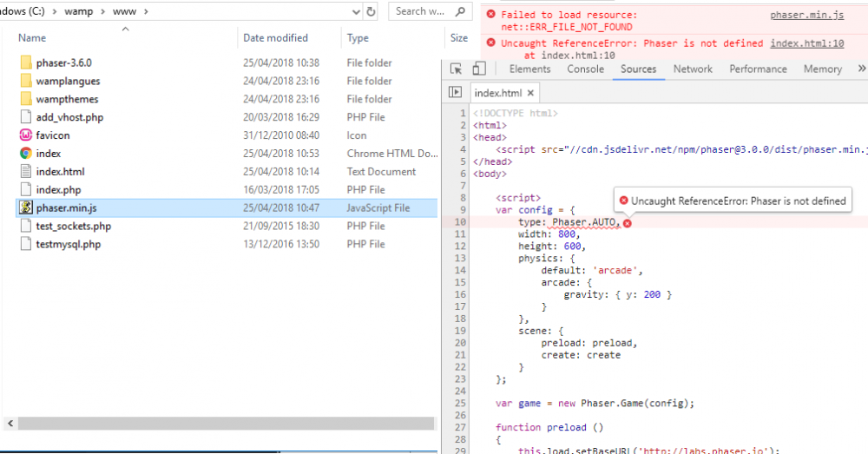Click the <!DOCTYPE html> line
Image resolution: width=868 pixels, height=454 pixels.
pyautogui.click(x=515, y=113)
